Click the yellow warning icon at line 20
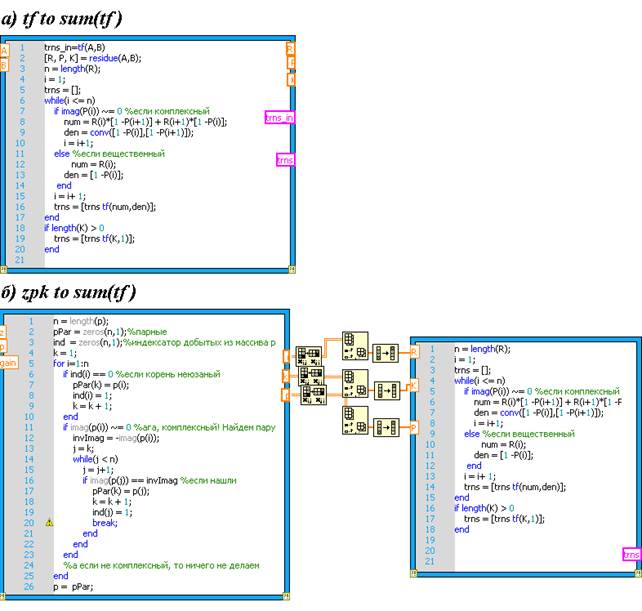The height and width of the screenshot is (611, 642). [49, 523]
